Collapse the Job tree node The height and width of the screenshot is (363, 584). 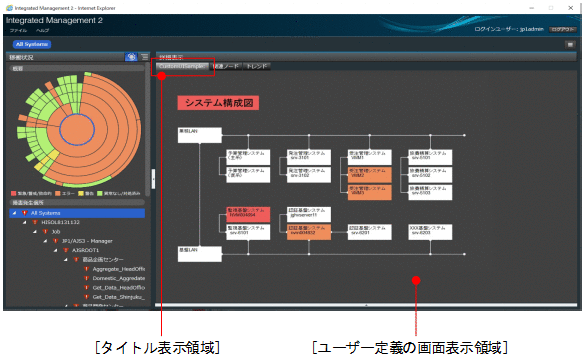(x=35, y=232)
